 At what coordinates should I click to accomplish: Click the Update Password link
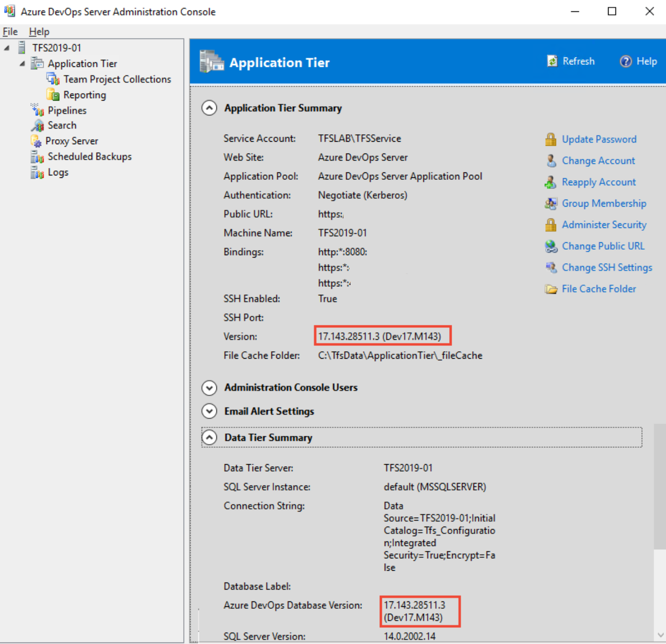pos(599,139)
